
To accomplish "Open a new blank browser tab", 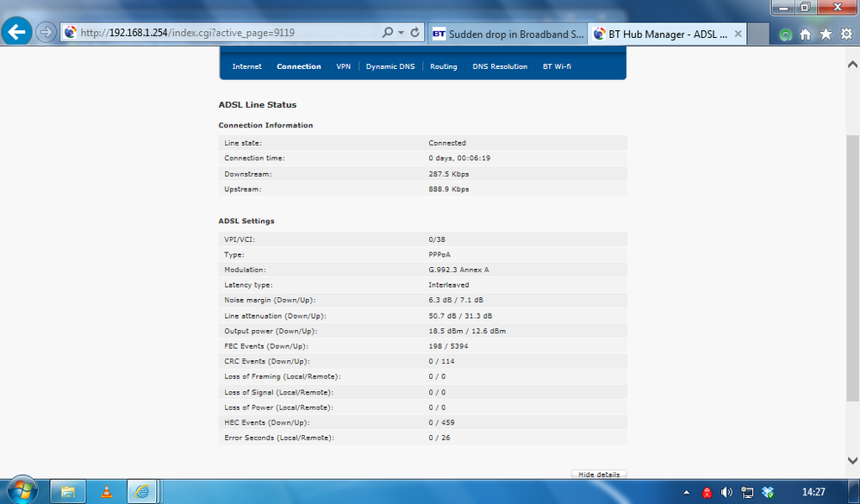I will point(758,34).
